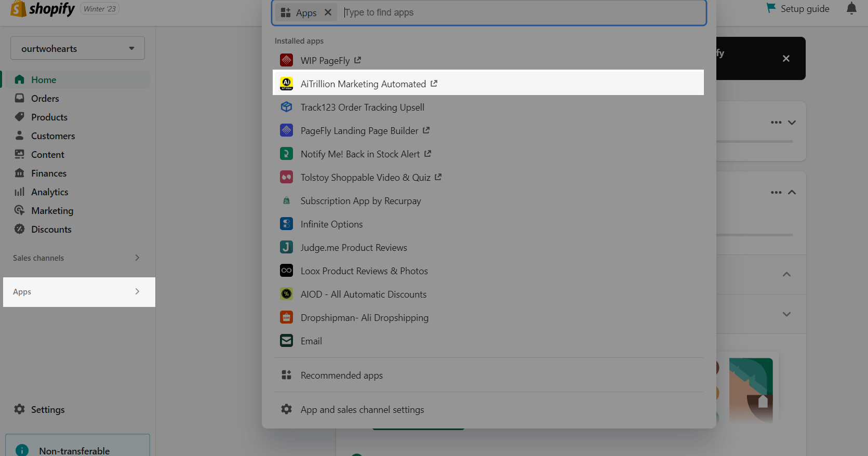The height and width of the screenshot is (456, 868).
Task: Expand the Apps sidebar section
Action: coord(79,292)
